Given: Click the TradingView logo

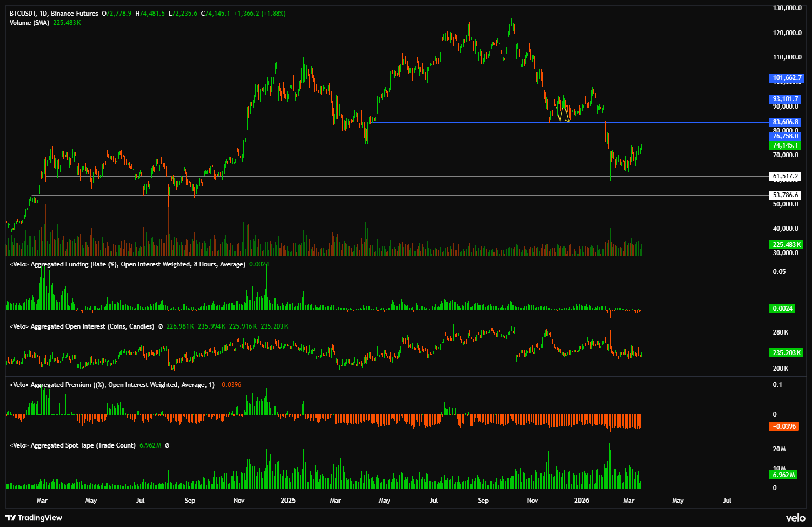Looking at the screenshot, I should point(34,517).
